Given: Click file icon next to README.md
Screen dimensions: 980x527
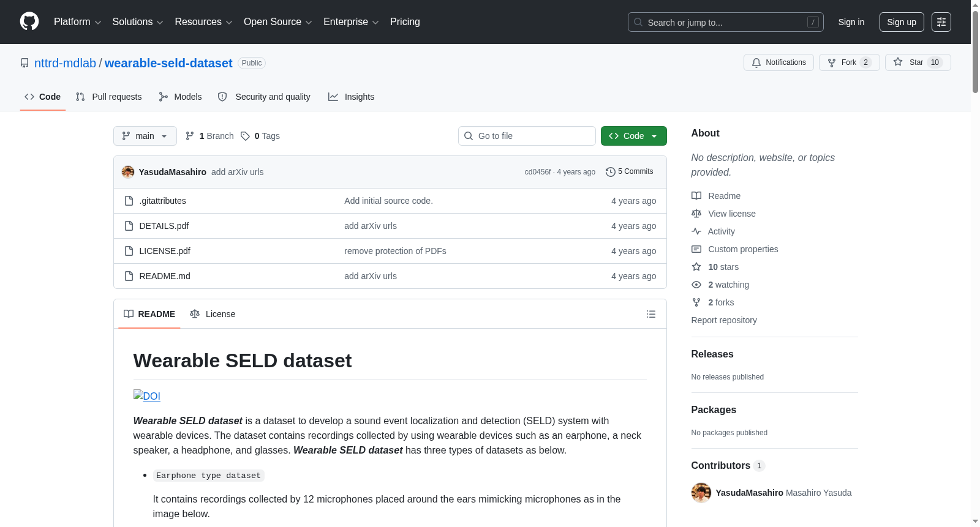Looking at the screenshot, I should (x=129, y=276).
